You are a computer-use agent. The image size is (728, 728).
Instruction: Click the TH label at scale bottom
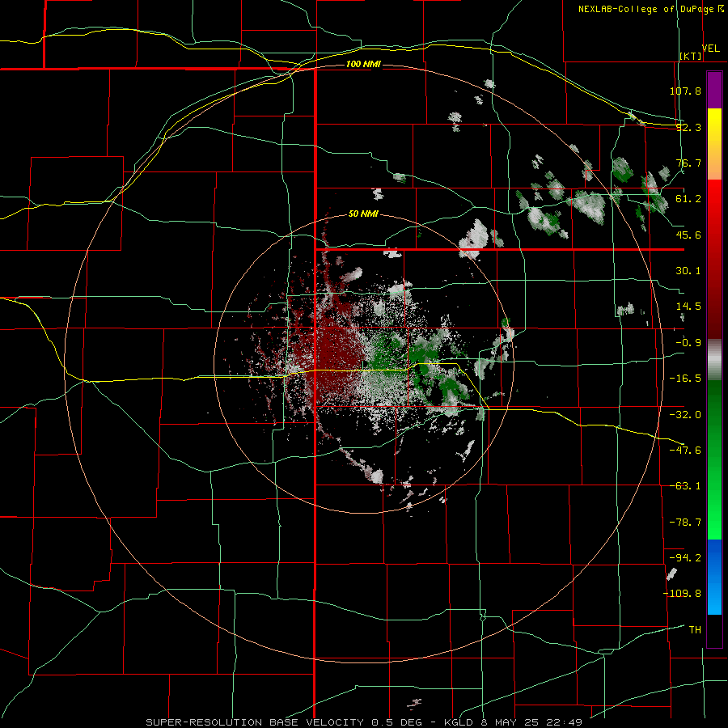695,630
